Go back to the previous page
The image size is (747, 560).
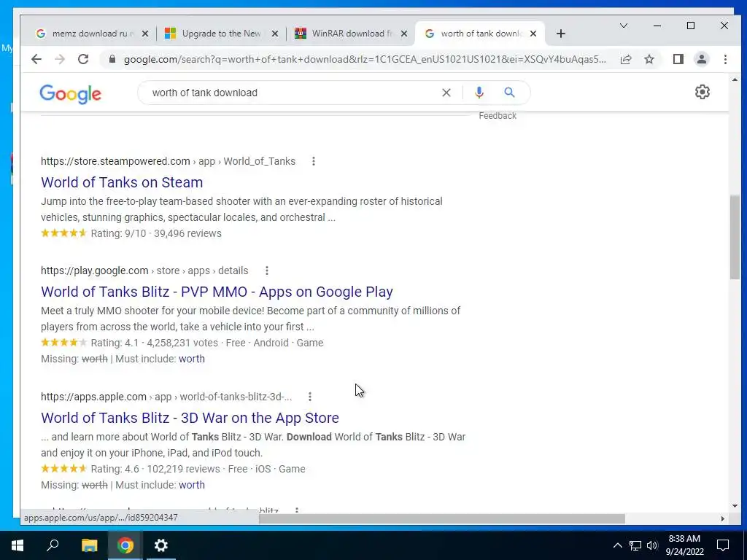[x=36, y=59]
